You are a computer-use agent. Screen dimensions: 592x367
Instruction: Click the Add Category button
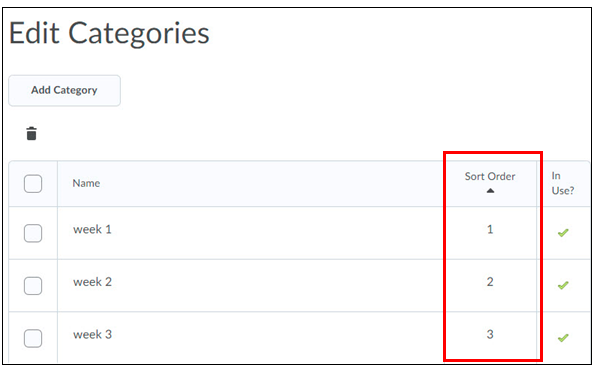tap(65, 90)
